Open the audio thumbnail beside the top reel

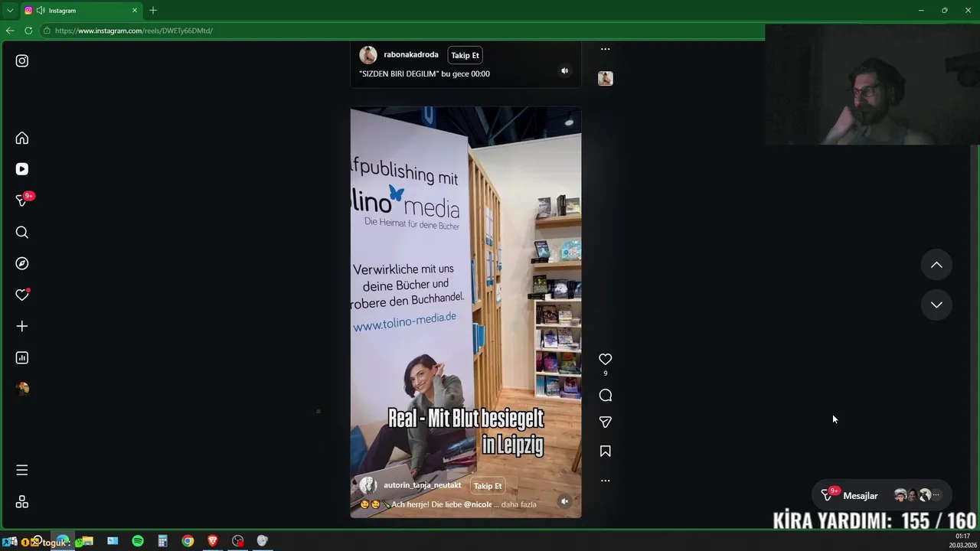click(x=606, y=78)
